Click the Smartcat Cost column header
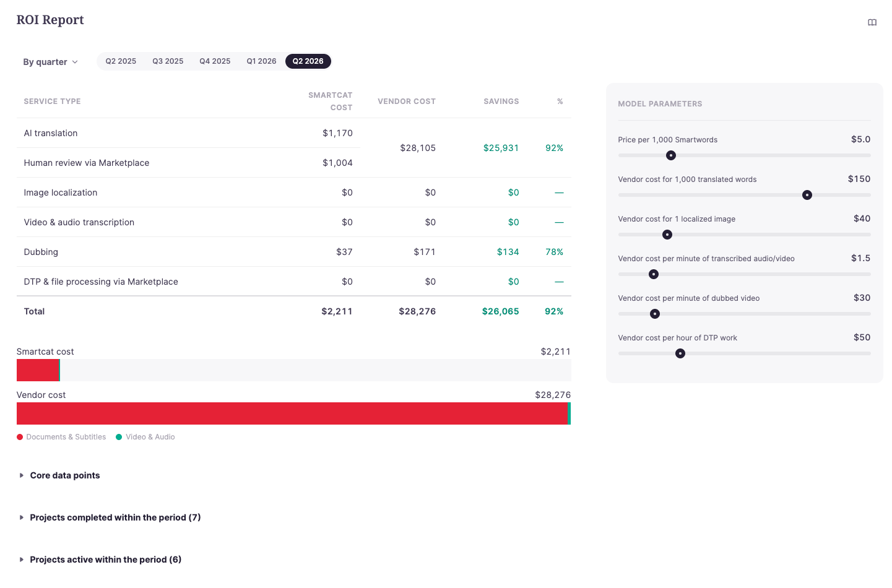 [x=331, y=102]
